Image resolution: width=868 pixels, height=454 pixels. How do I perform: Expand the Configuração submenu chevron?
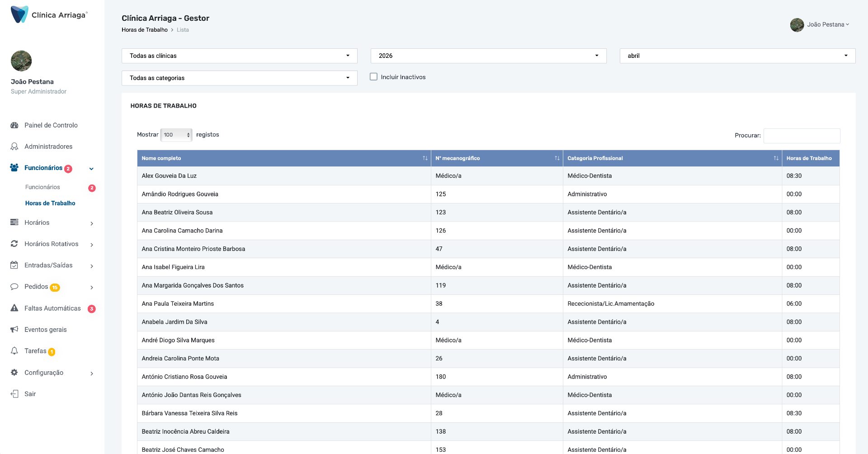click(92, 374)
